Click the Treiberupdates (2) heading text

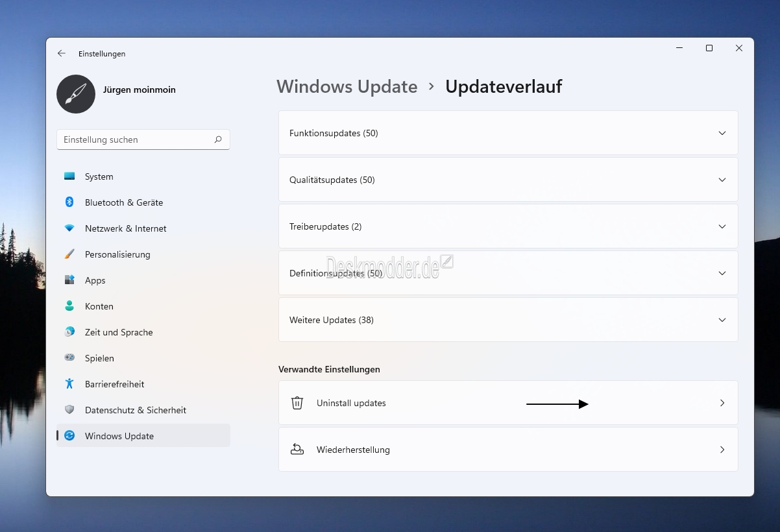click(x=326, y=226)
